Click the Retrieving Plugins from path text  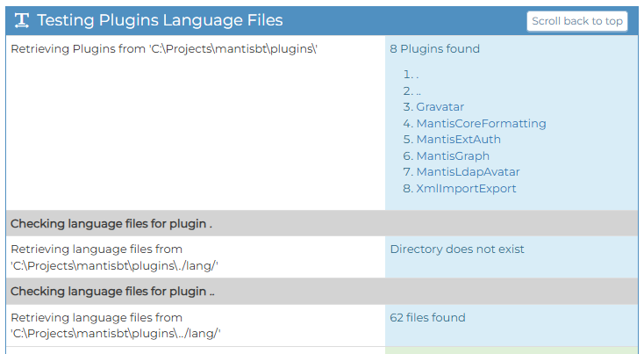click(163, 49)
